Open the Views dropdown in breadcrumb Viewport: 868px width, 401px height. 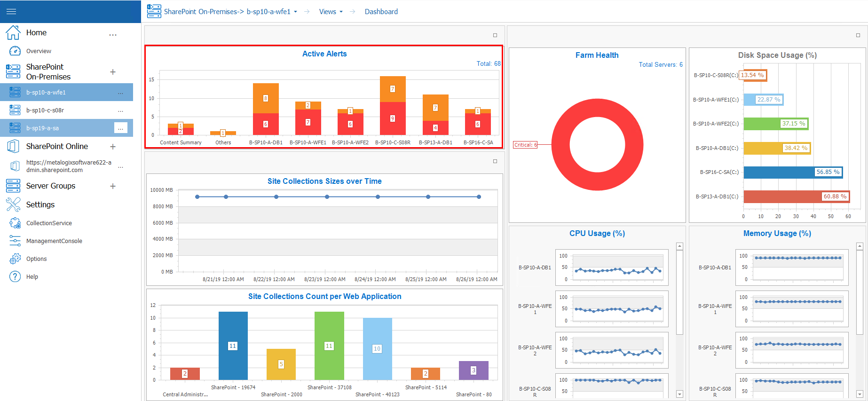[331, 12]
